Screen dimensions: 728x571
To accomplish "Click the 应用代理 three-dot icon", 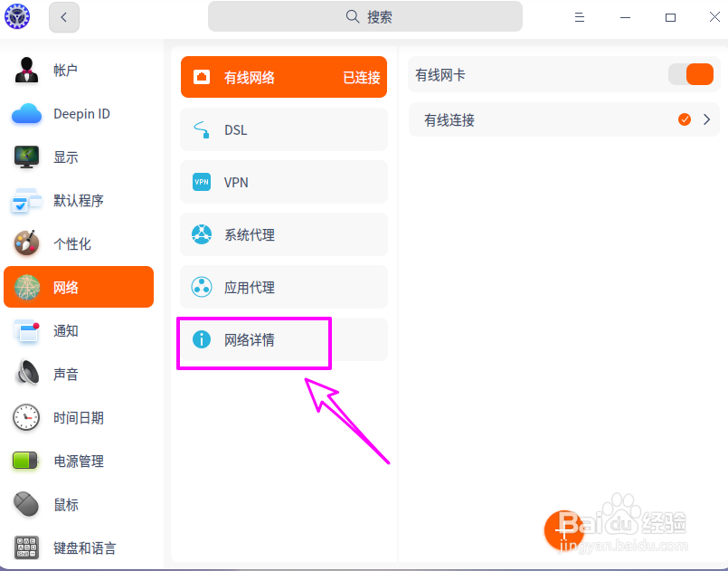I will [x=202, y=287].
